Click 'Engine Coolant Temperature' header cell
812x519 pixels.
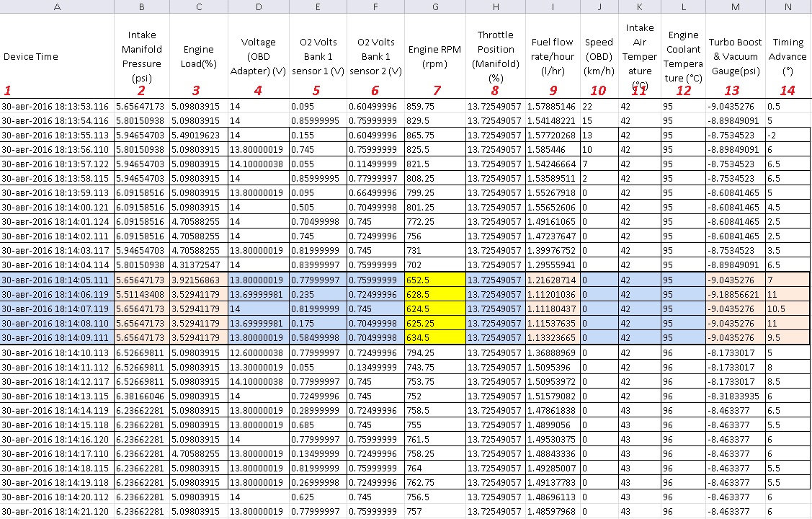684,56
